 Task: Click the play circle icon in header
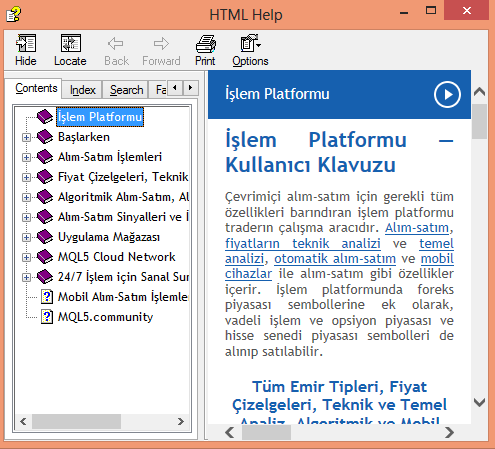click(x=447, y=94)
